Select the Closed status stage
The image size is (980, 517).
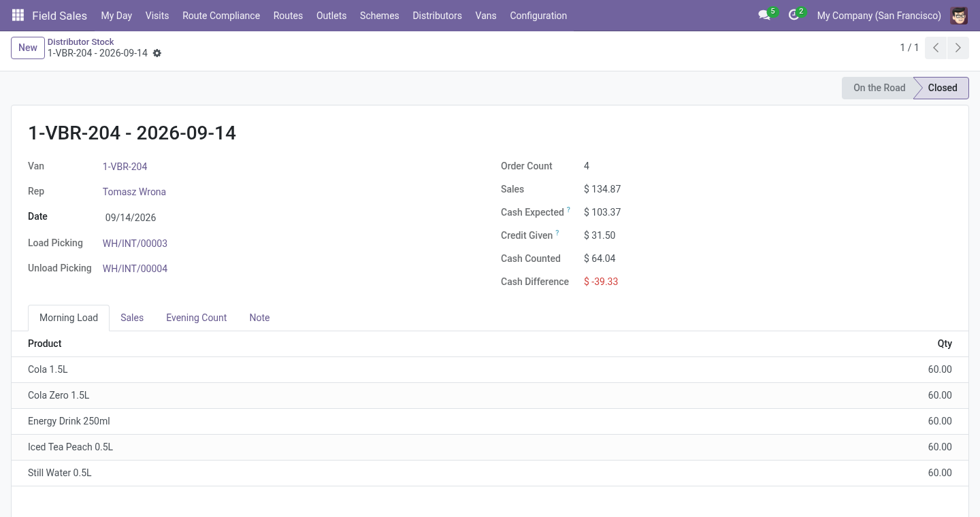943,88
